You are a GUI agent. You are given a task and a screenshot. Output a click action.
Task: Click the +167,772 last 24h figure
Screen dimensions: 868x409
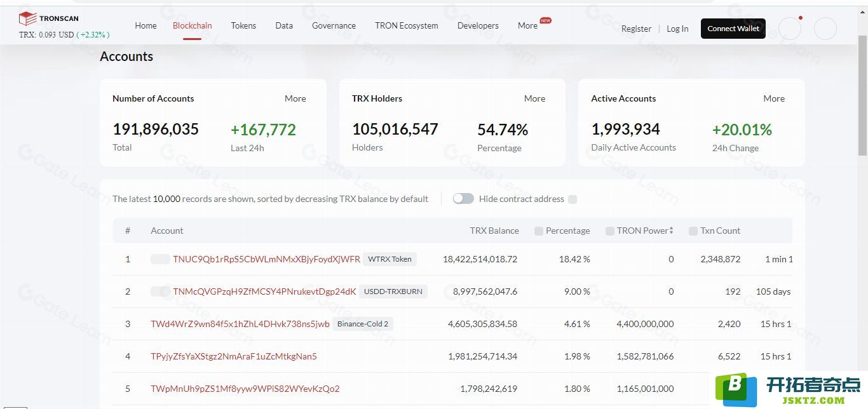pos(263,130)
